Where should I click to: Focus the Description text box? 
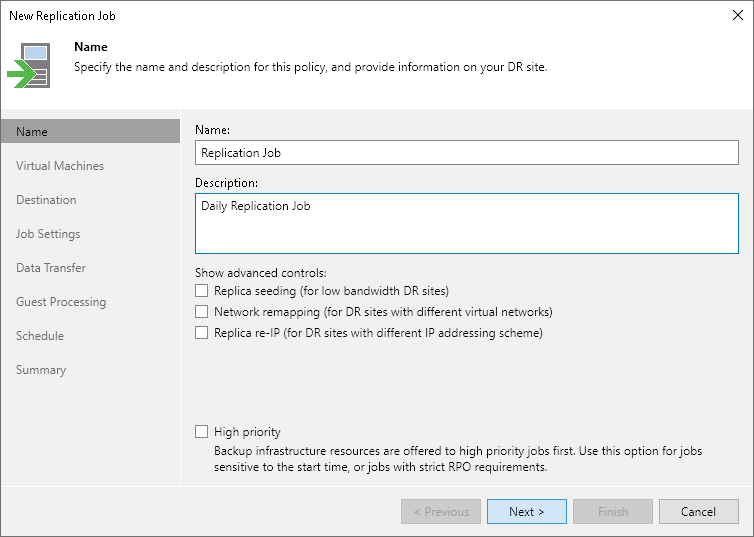tap(466, 223)
